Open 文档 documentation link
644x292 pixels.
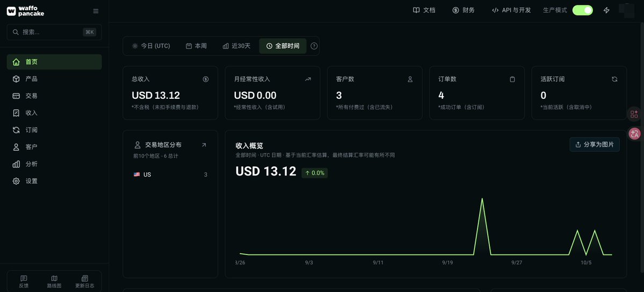(x=424, y=10)
